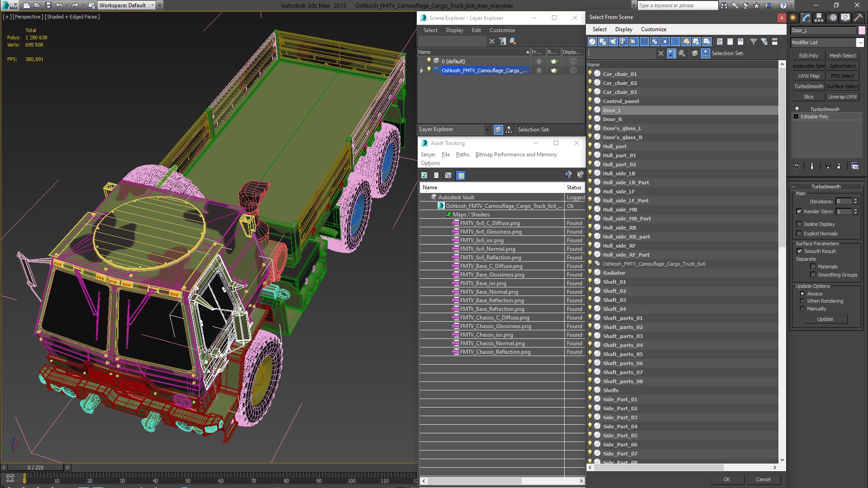Toggle visibility bulb for Radiator object
Viewport: 868px width, 488px height.
tap(590, 272)
